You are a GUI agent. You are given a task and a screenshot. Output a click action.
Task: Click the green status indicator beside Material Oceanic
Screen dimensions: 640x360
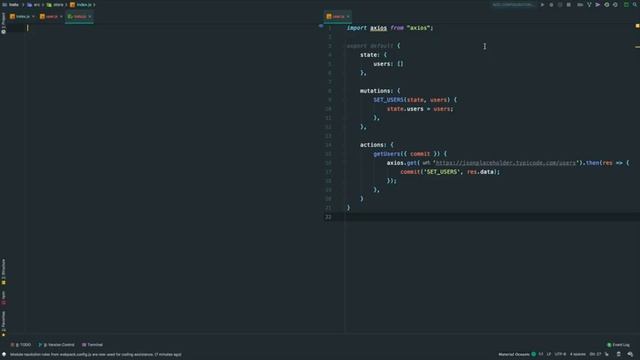click(x=533, y=354)
